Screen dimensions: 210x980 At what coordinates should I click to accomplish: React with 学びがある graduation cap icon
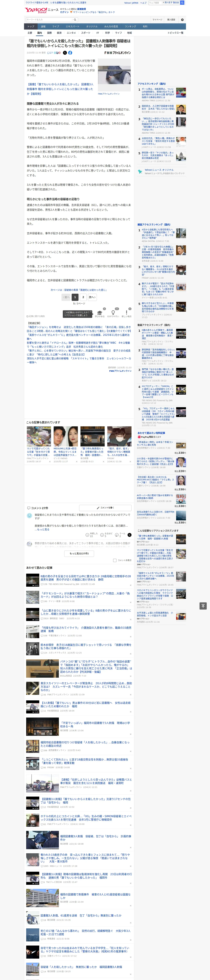point(100,313)
